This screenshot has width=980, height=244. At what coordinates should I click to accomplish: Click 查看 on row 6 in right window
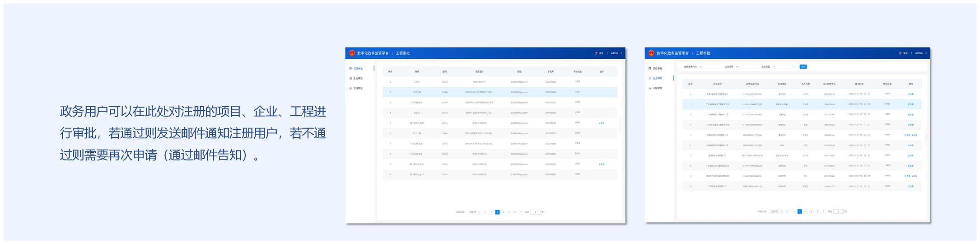tap(911, 145)
